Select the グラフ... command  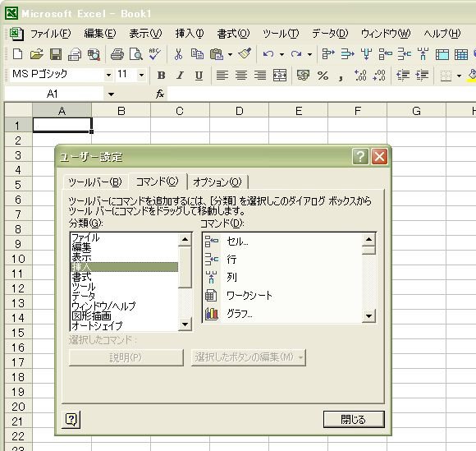(282, 313)
